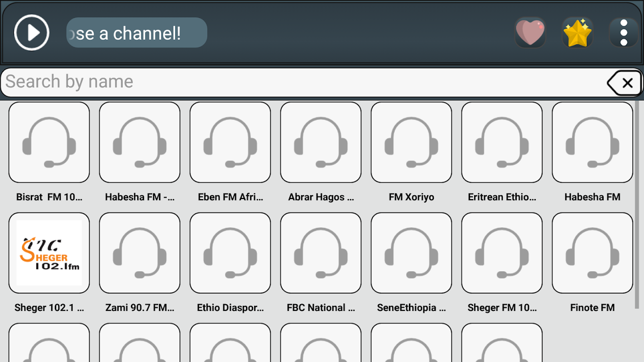The image size is (644, 362).
Task: Open the FBC National headset icon
Action: click(x=321, y=253)
